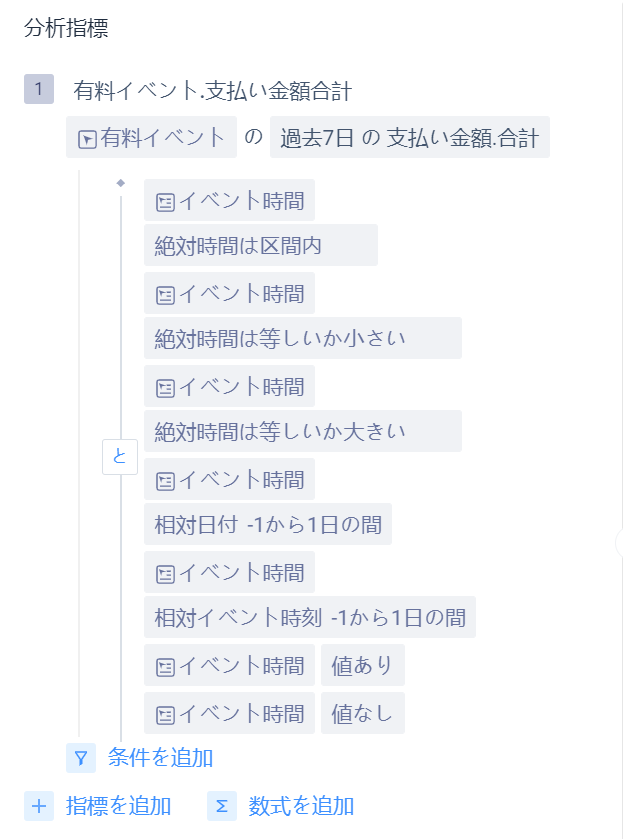Select the 絶対時間は等しいか小さい condition
The height and width of the screenshot is (839, 623).
point(303,338)
